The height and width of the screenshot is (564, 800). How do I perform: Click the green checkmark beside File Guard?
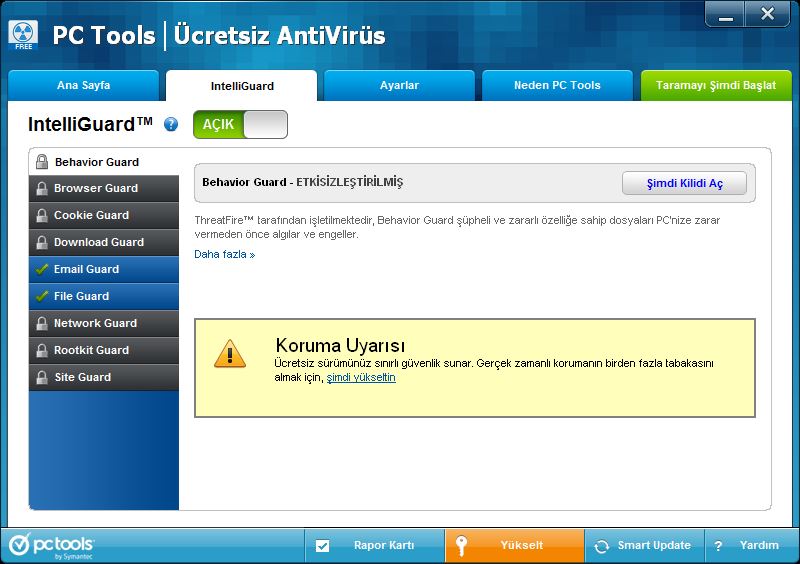pyautogui.click(x=42, y=296)
